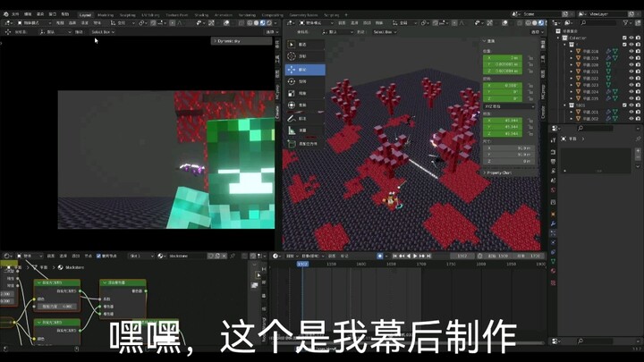Switch to the Shading workspace tab
644x362 pixels.
(x=201, y=15)
